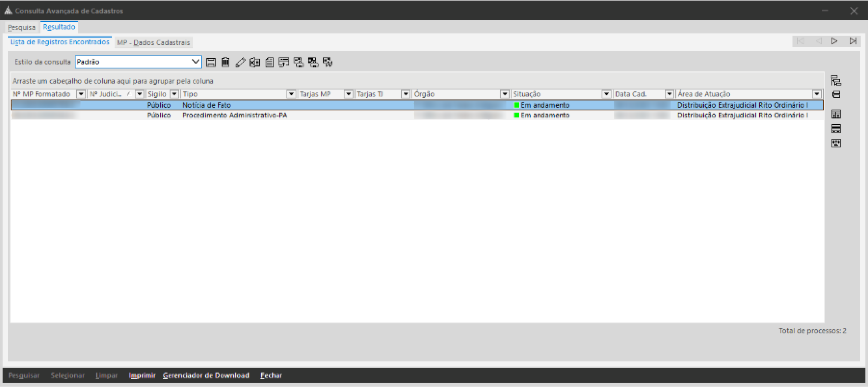The height and width of the screenshot is (387, 868).
Task: Open the Estilo da consulta Padrão dropdown
Action: [x=195, y=62]
